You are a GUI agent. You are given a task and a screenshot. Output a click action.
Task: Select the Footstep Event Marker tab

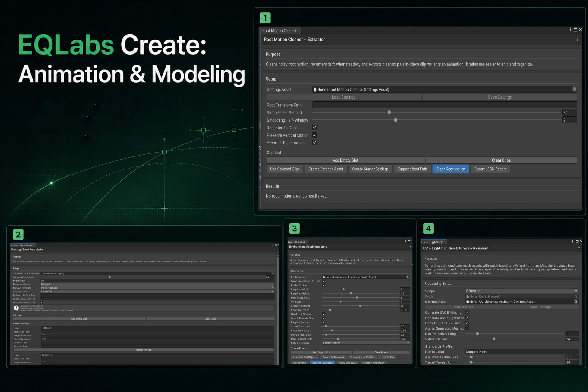pos(23,245)
